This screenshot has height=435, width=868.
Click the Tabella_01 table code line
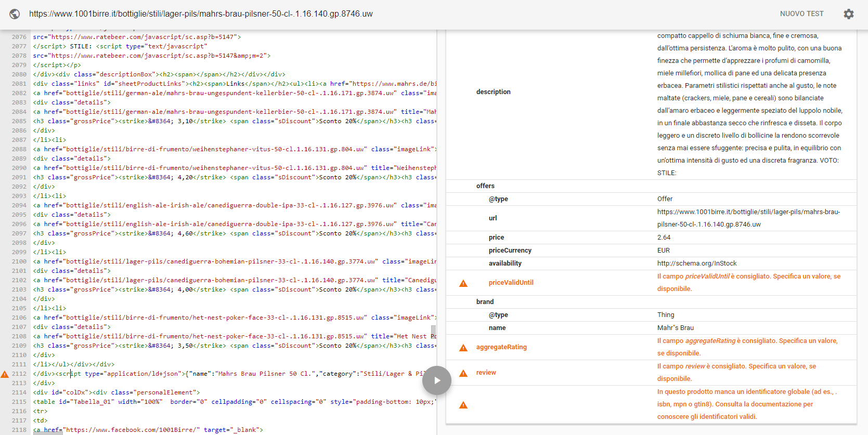tap(234, 402)
